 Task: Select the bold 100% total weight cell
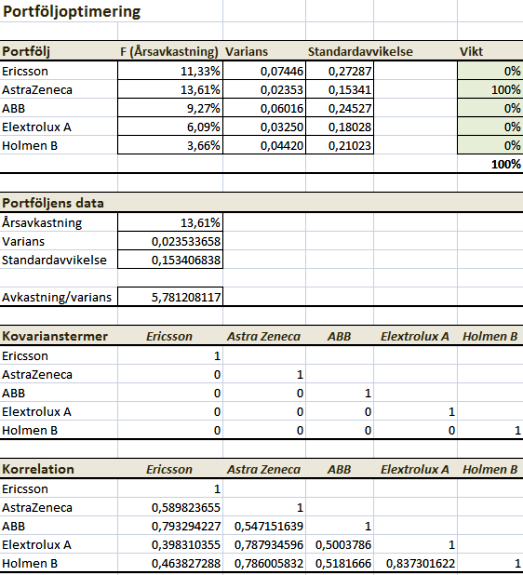[490, 164]
